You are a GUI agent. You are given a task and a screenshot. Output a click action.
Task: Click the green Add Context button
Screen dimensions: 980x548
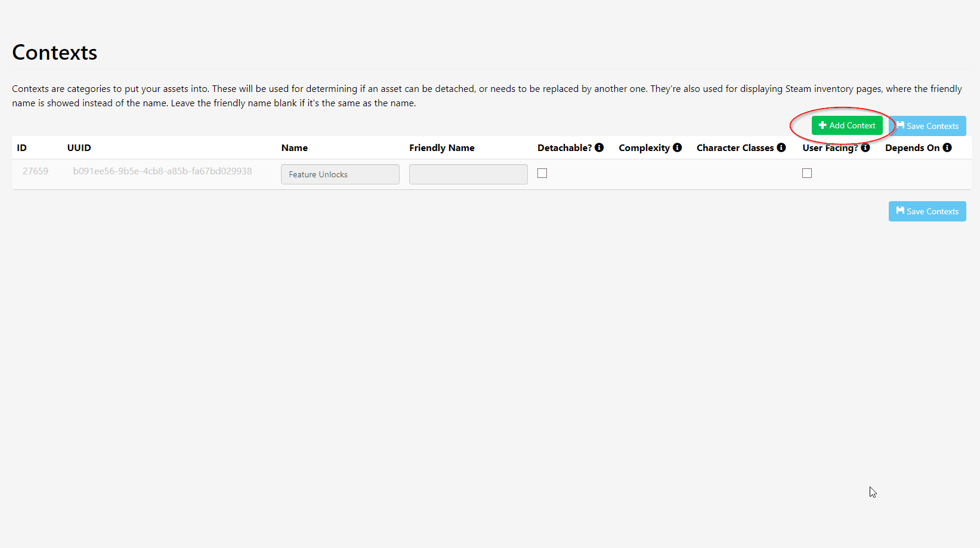click(x=846, y=125)
